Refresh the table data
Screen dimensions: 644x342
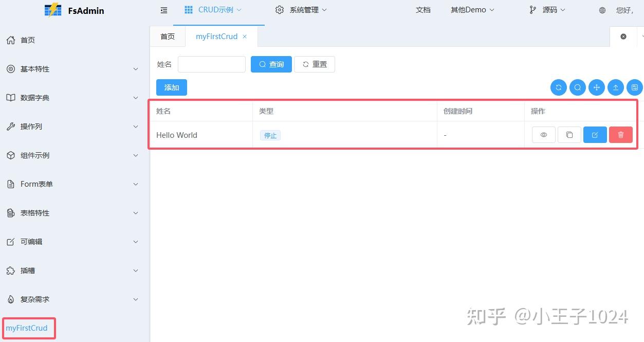(x=559, y=87)
